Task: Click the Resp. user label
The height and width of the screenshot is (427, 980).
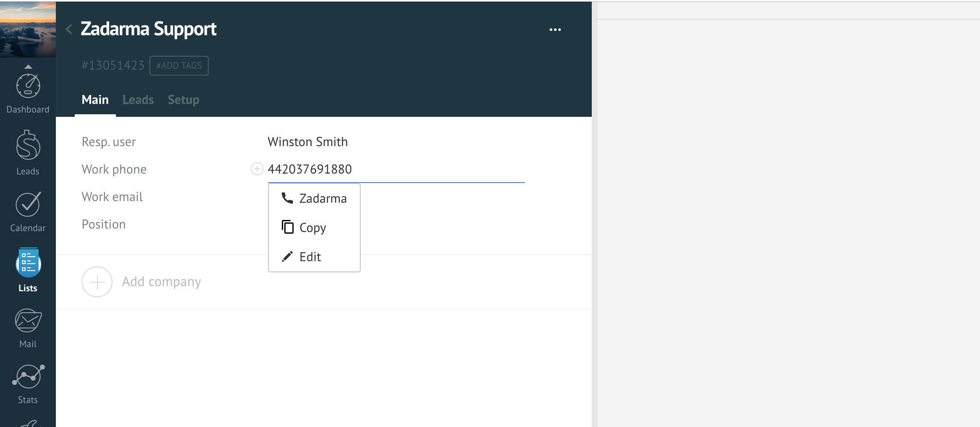Action: pyautogui.click(x=109, y=142)
